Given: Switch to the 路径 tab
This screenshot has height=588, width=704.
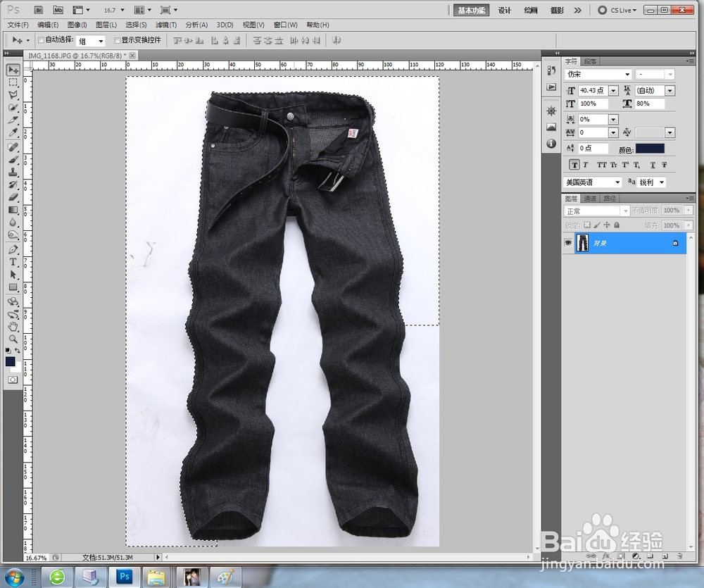Looking at the screenshot, I should click(x=610, y=198).
